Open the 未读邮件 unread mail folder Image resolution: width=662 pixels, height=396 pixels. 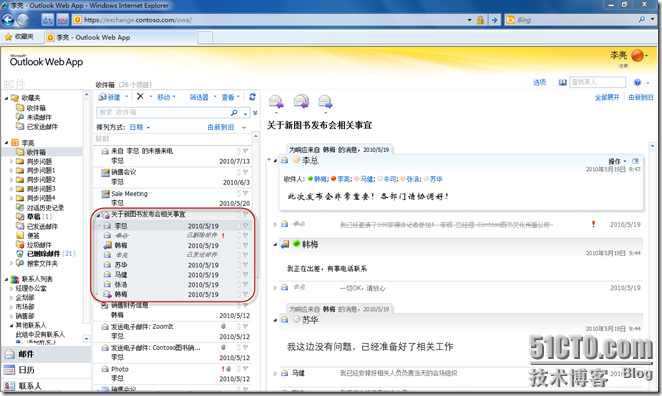pyautogui.click(x=34, y=117)
